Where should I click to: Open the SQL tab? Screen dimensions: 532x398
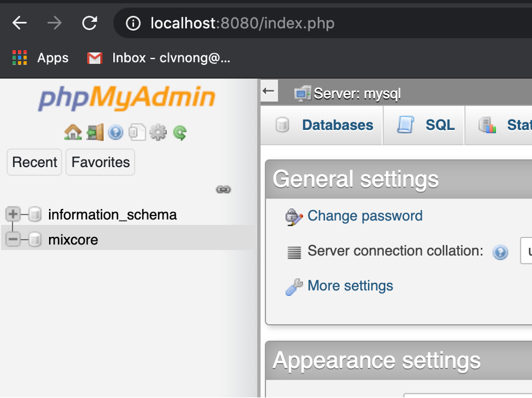(x=439, y=125)
